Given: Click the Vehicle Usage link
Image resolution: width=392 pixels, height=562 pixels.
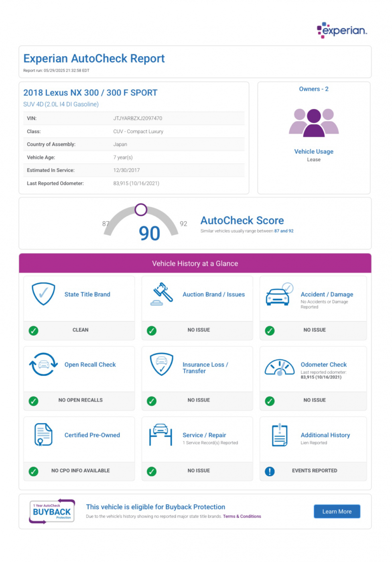Looking at the screenshot, I should pyautogui.click(x=314, y=151).
